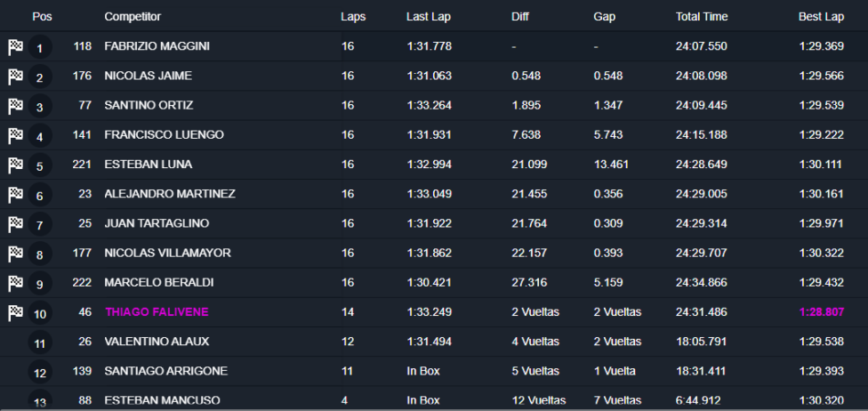Screen dimensions: 868x411
Task: Click the checkered flag beside Alejandro Martinez
Action: [15, 194]
